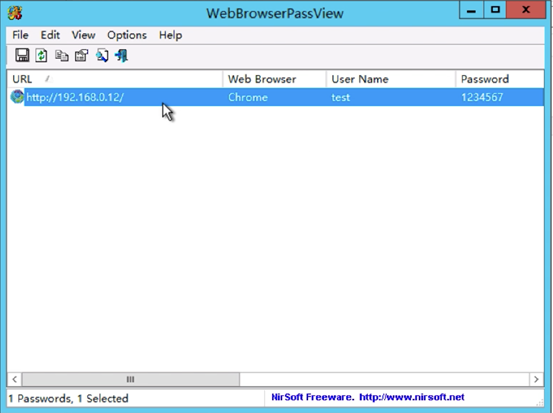
Task: Click the Find toolbar icon
Action: [102, 55]
